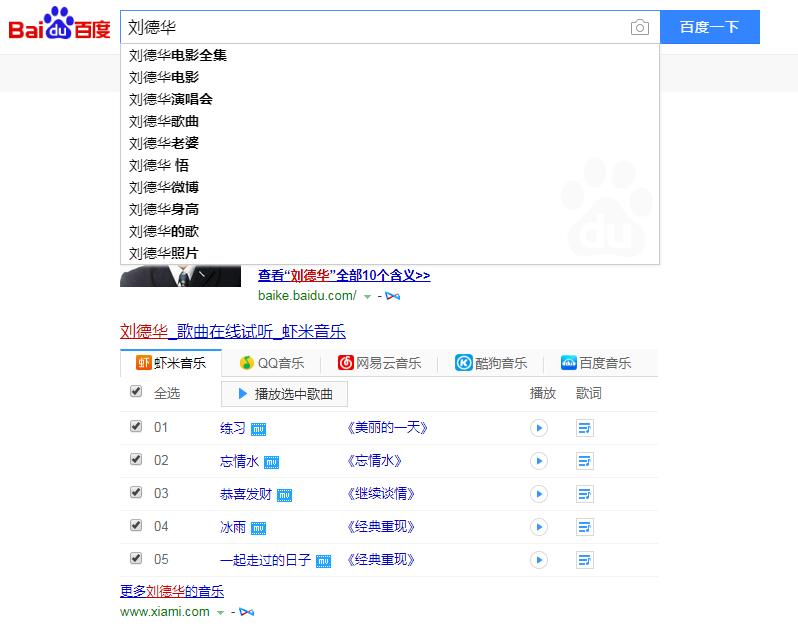The width and height of the screenshot is (798, 636).
Task: Select suggestion 刘德华演唱会
Action: [x=390, y=99]
